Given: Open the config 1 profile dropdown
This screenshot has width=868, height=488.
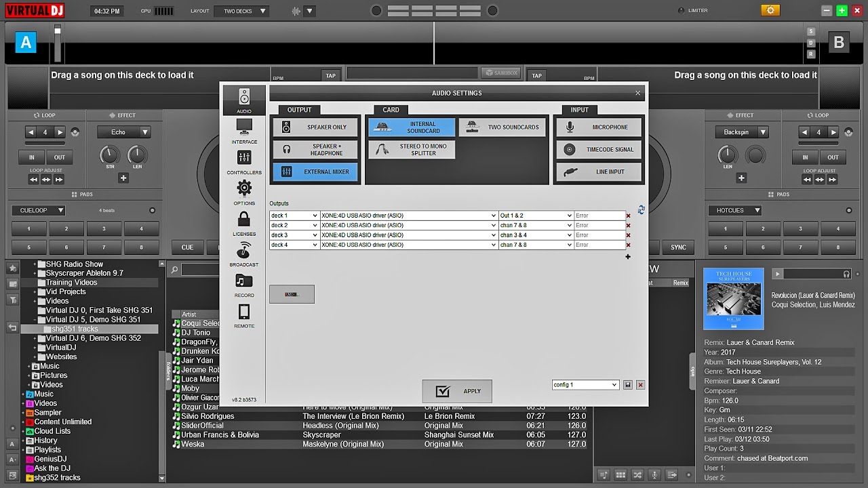Looking at the screenshot, I should (585, 385).
